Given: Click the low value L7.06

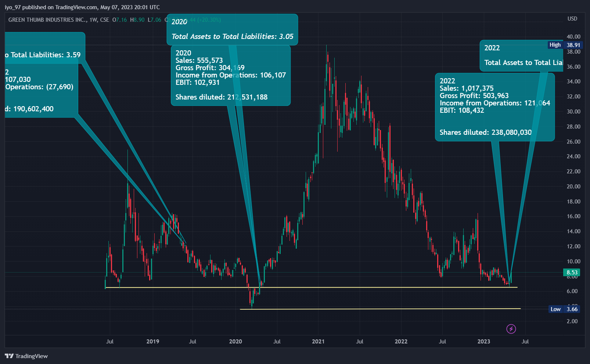Looking at the screenshot, I should pos(154,20).
